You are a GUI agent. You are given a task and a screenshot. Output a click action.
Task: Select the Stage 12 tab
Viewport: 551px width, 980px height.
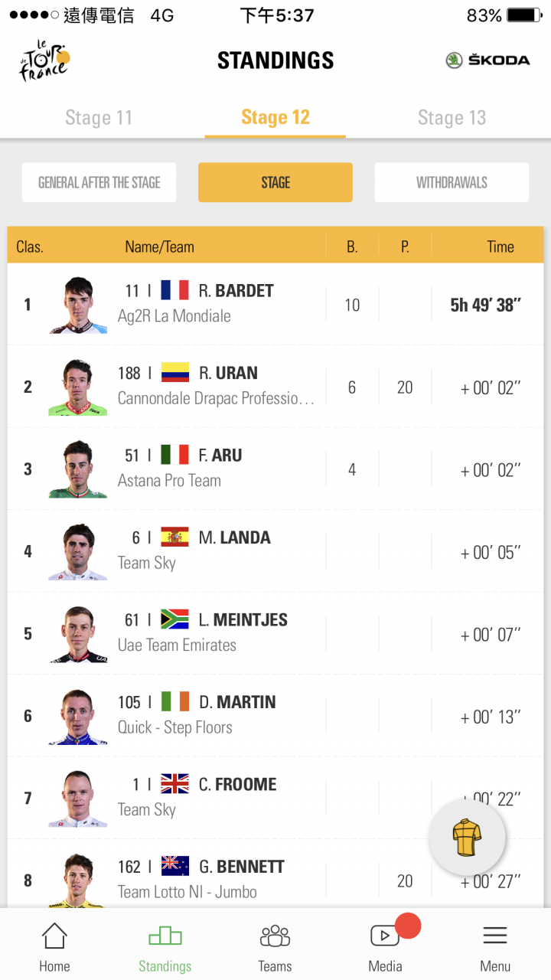275,117
